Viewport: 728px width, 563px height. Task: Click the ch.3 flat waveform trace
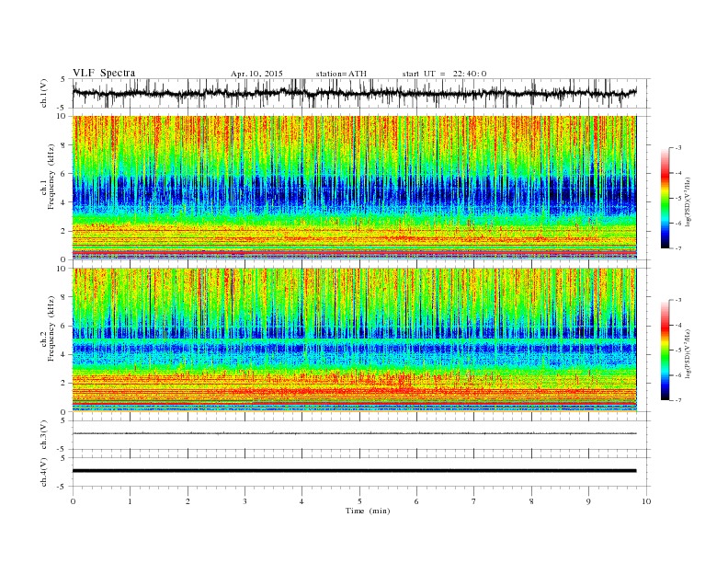click(x=354, y=433)
